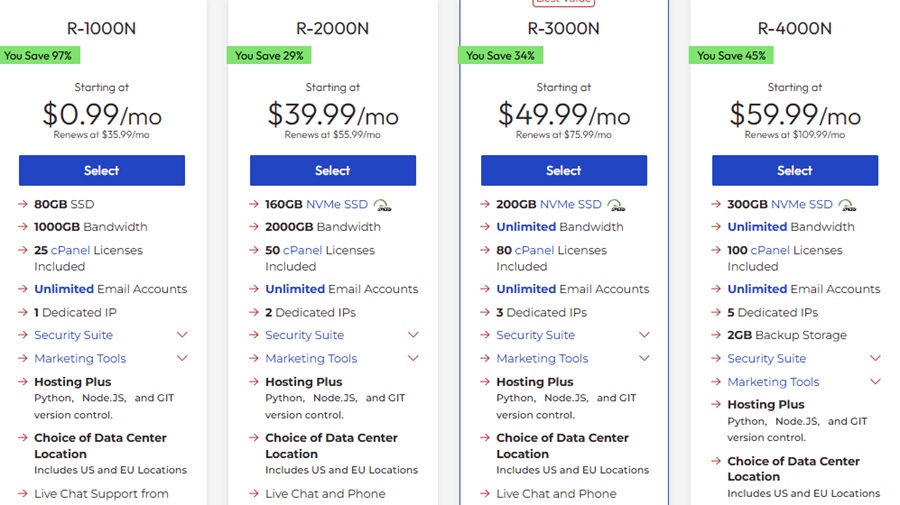
Task: Expand Security Suite chevron in R-1000N plan
Action: click(182, 335)
